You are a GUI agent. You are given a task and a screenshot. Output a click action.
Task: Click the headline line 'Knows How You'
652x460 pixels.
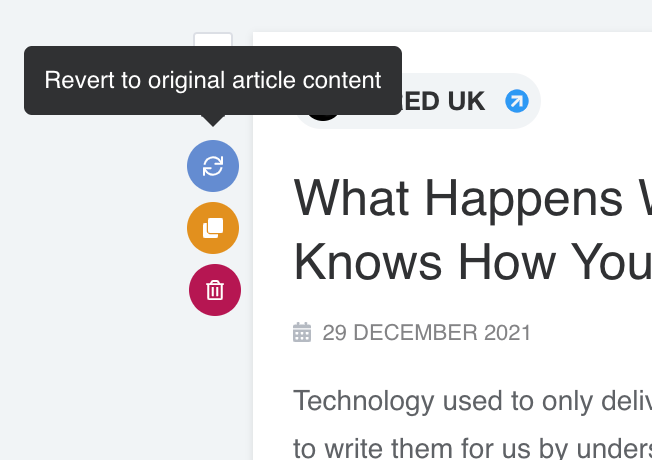tap(470, 262)
